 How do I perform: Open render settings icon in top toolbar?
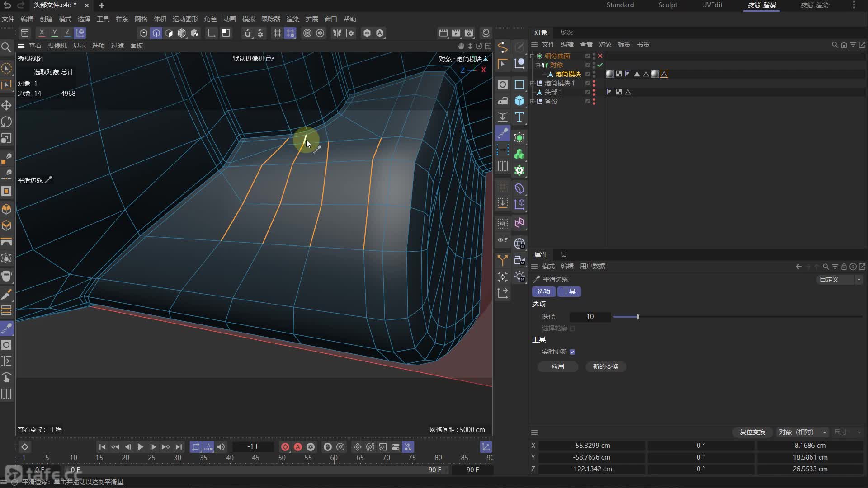[469, 33]
